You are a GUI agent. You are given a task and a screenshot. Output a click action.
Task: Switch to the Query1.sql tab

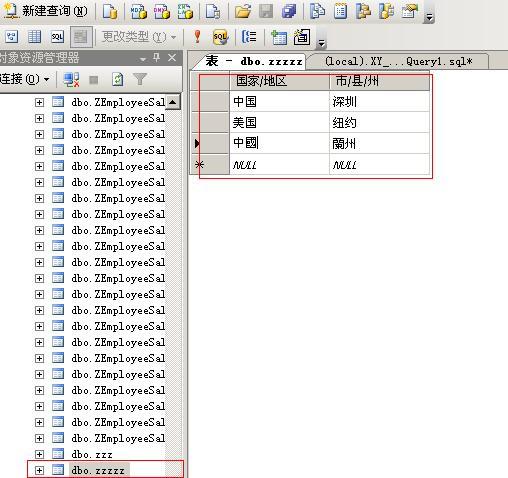point(398,61)
